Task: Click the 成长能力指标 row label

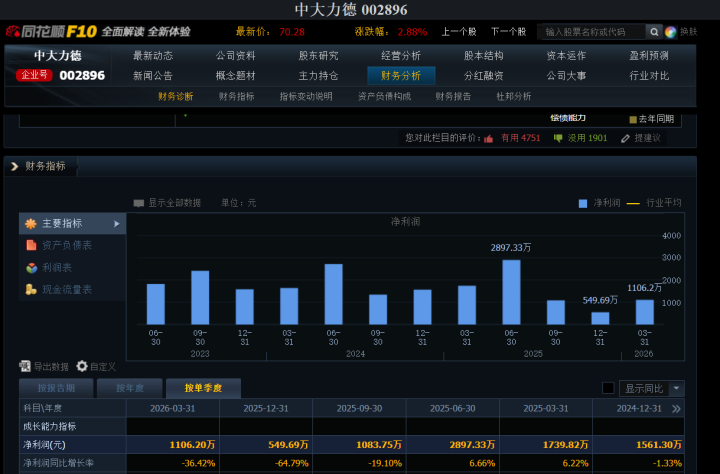Action: 50,426
